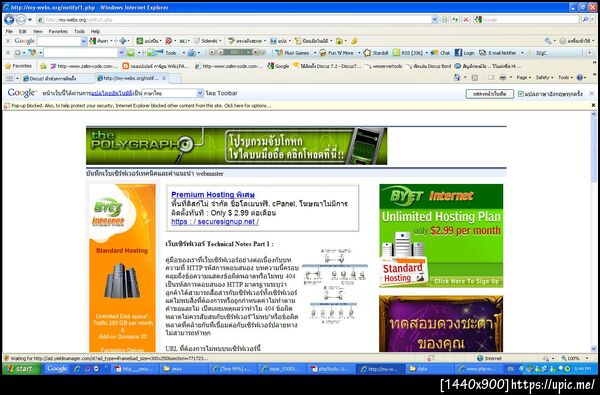600x395 pixels.
Task: Close the pop-up blocked information bar
Action: (x=593, y=105)
